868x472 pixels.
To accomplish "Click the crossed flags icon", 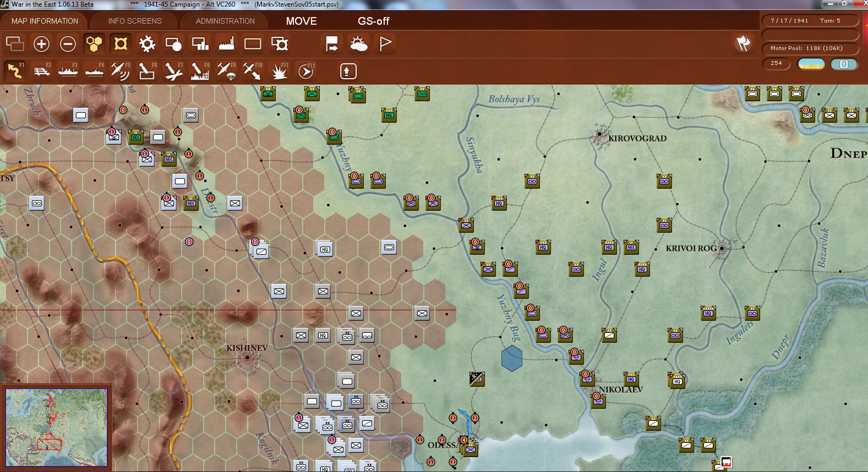I will point(744,43).
